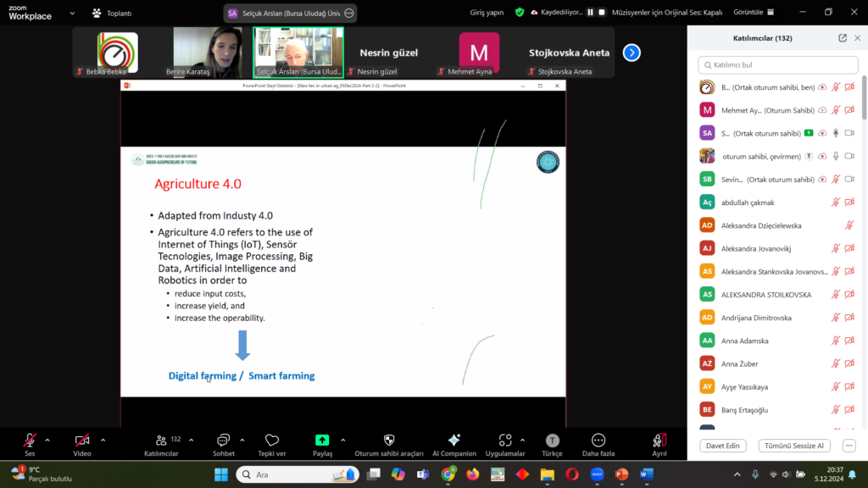Pause the meeting recording

coord(591,13)
